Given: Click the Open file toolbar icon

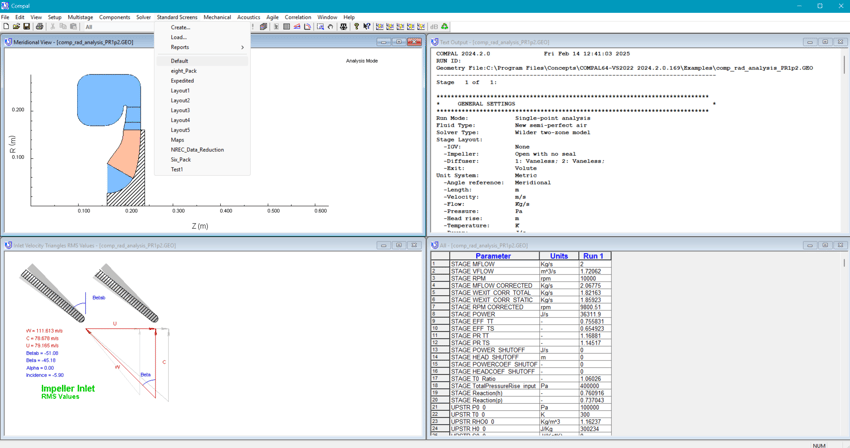Looking at the screenshot, I should (16, 27).
